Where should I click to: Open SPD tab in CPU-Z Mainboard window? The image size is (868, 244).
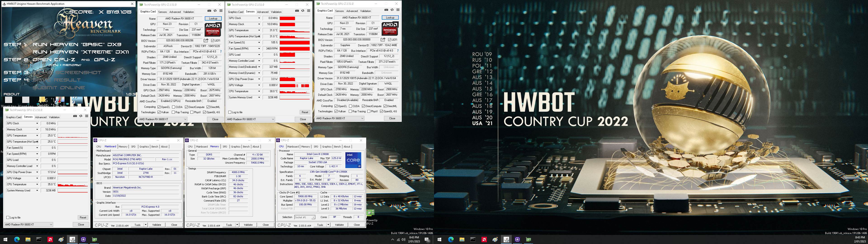(133, 147)
